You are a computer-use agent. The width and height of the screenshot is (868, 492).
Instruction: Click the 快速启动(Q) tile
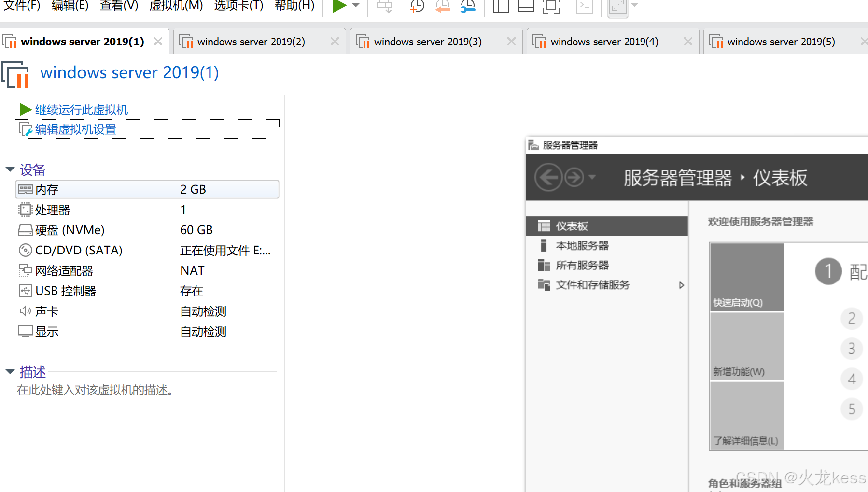pyautogui.click(x=747, y=277)
